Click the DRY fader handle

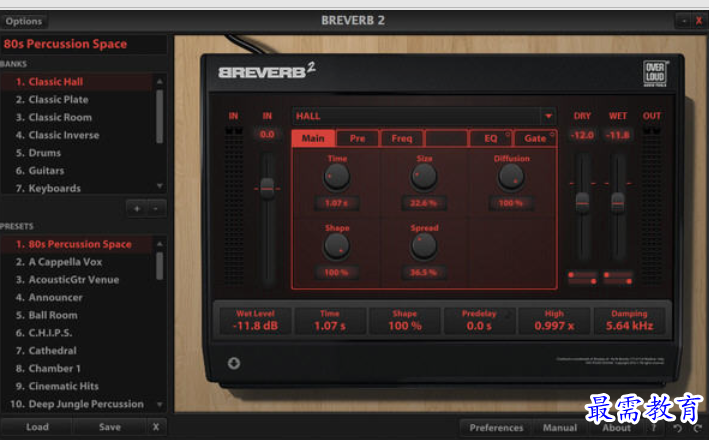[582, 202]
